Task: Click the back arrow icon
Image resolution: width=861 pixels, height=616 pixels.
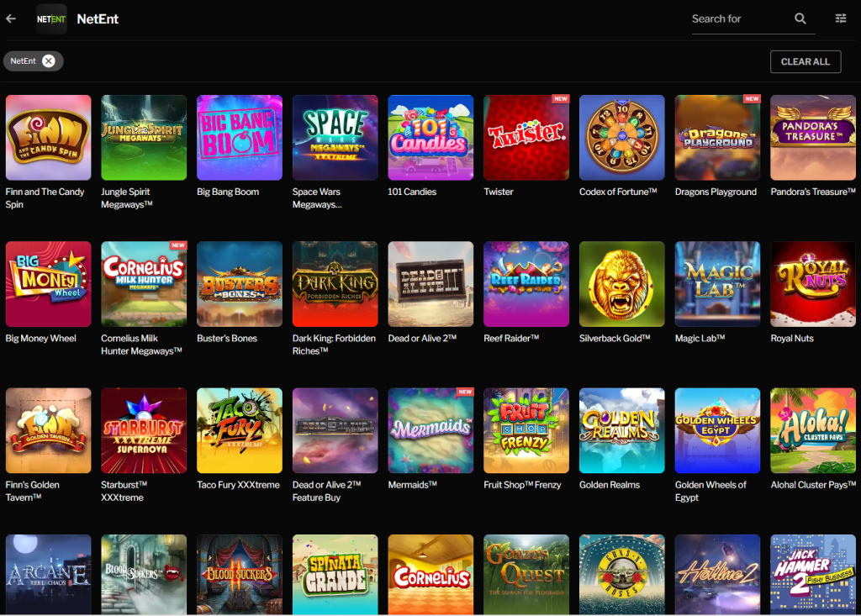Action: 11,18
